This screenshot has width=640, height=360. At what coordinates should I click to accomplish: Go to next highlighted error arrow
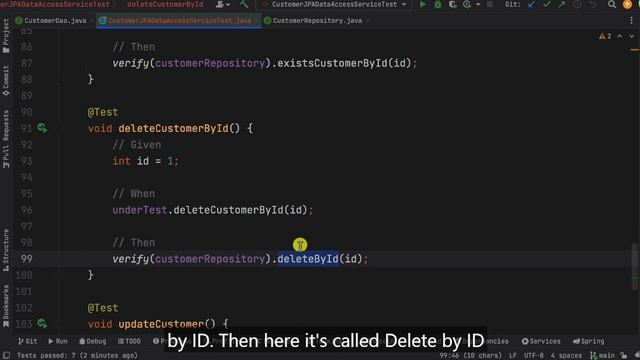(x=631, y=36)
